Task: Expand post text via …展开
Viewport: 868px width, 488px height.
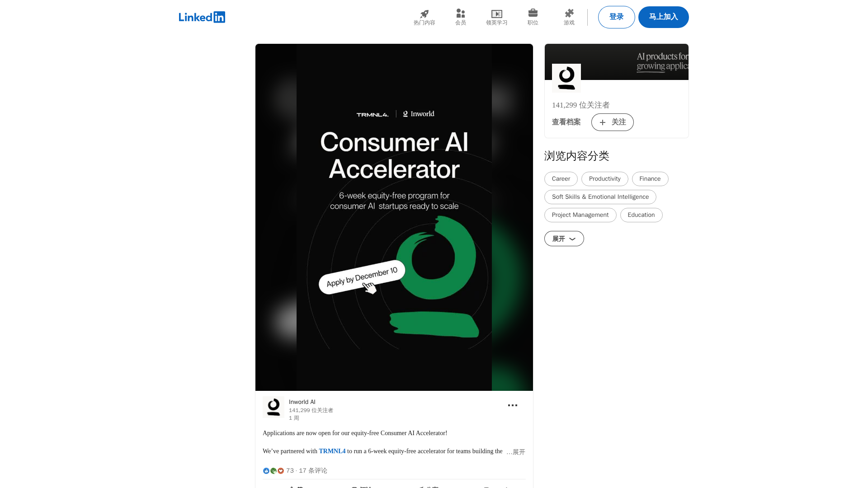Action: coord(516,452)
